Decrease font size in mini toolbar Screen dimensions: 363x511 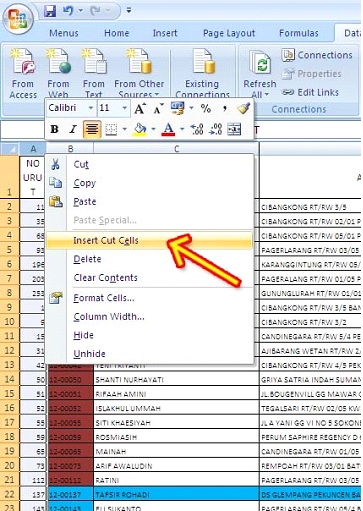pyautogui.click(x=158, y=108)
